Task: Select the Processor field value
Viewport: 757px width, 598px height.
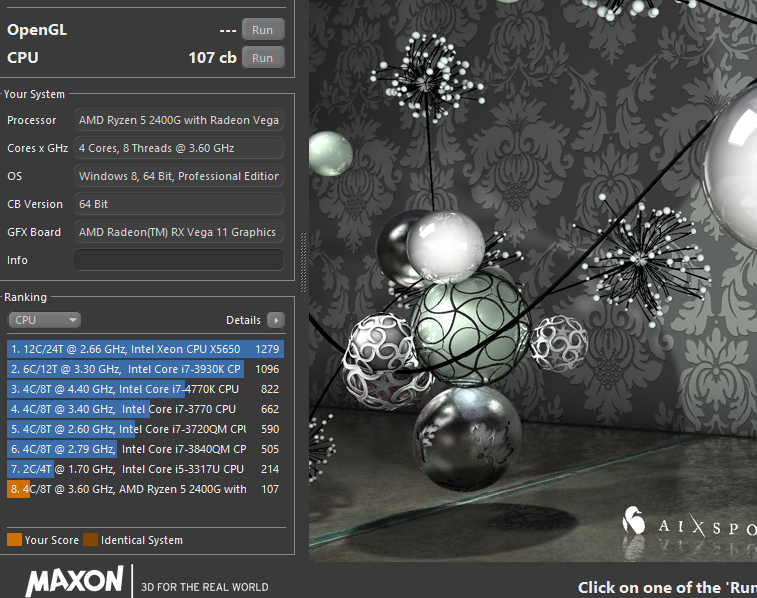Action: click(x=179, y=120)
